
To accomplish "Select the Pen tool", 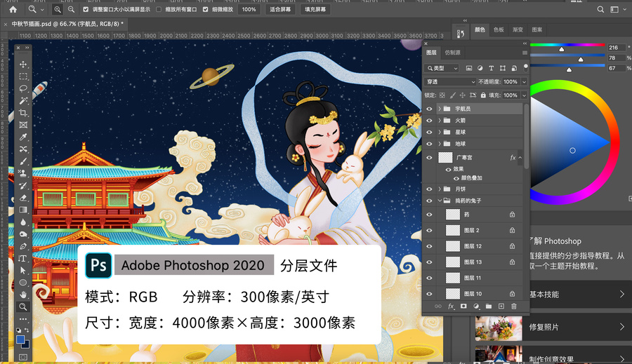I will (23, 246).
